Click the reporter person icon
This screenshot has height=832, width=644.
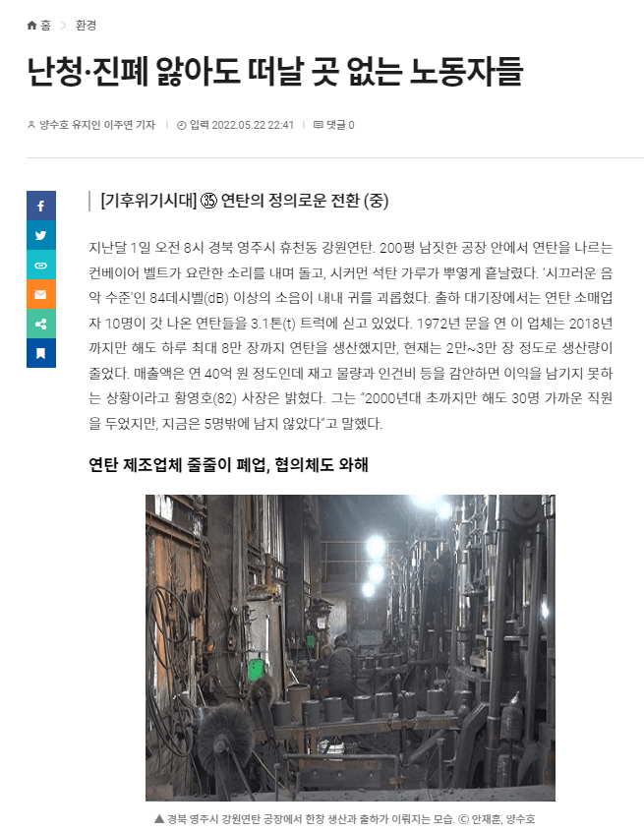click(31, 125)
